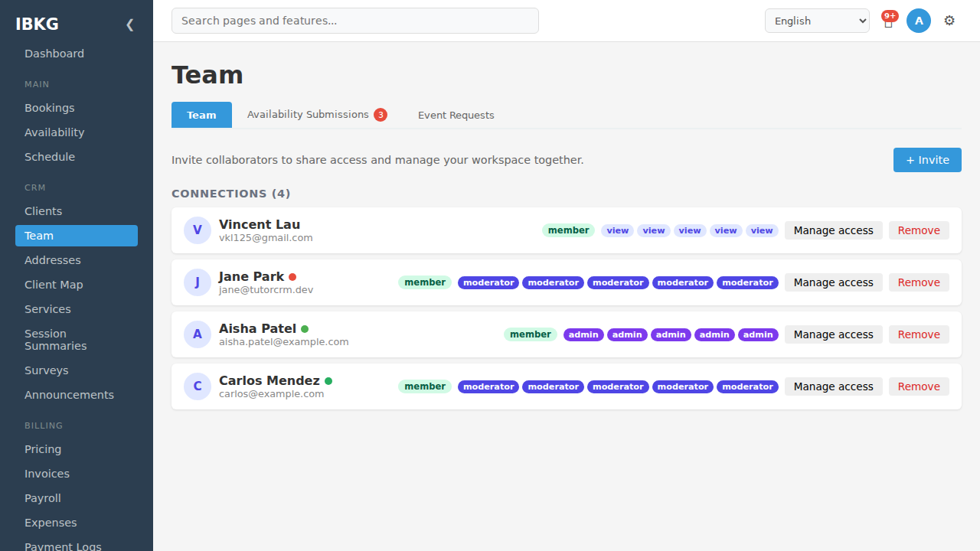Click email vkl125@gmail.com
Image resolution: width=980 pixels, height=551 pixels.
(266, 238)
